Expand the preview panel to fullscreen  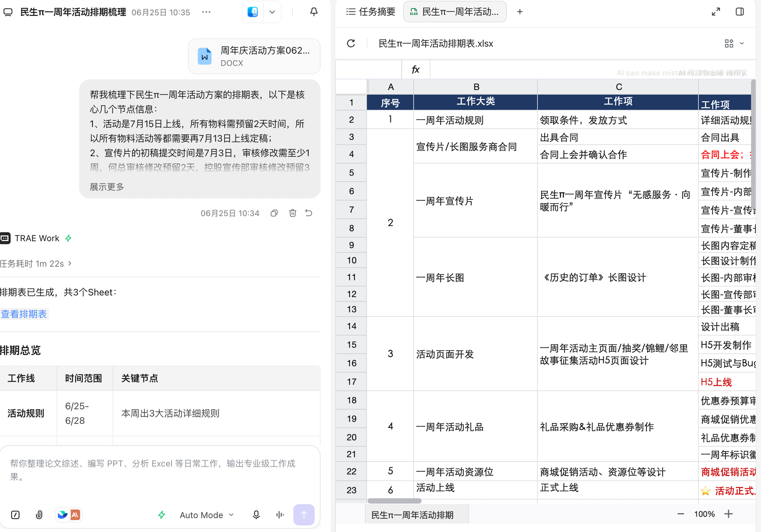click(x=716, y=12)
